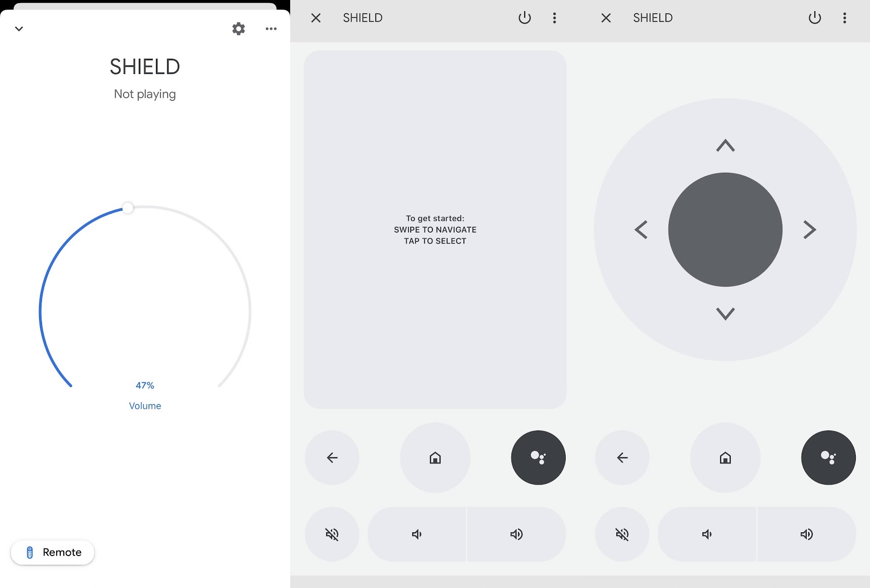This screenshot has height=588, width=870.
Task: Click the D-pad up arrow
Action: point(725,146)
